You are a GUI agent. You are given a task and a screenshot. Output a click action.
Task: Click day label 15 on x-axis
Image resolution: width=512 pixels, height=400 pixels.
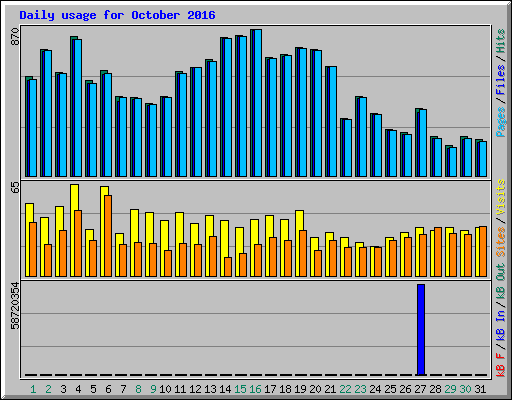pos(240,389)
